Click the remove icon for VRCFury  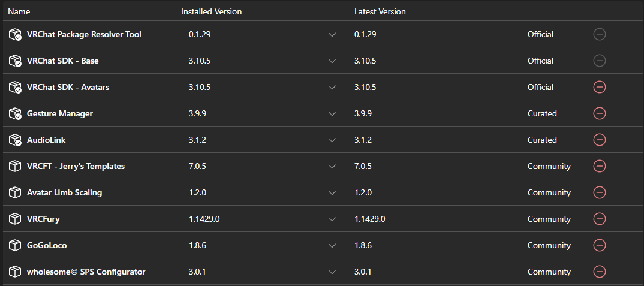[599, 219]
